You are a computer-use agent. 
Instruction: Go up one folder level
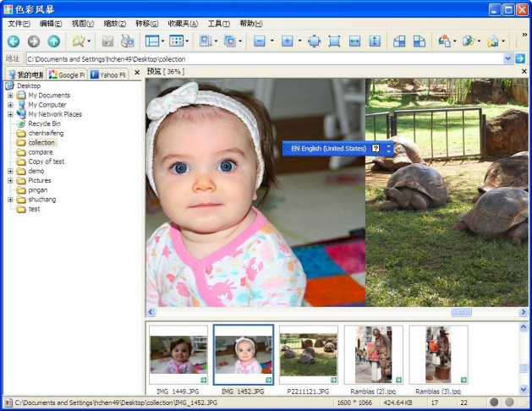point(53,41)
